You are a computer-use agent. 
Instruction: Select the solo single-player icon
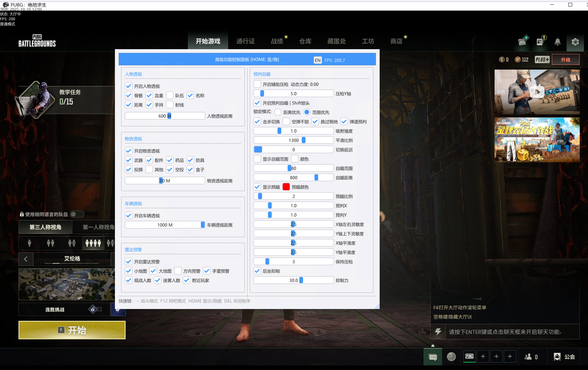tap(29, 243)
